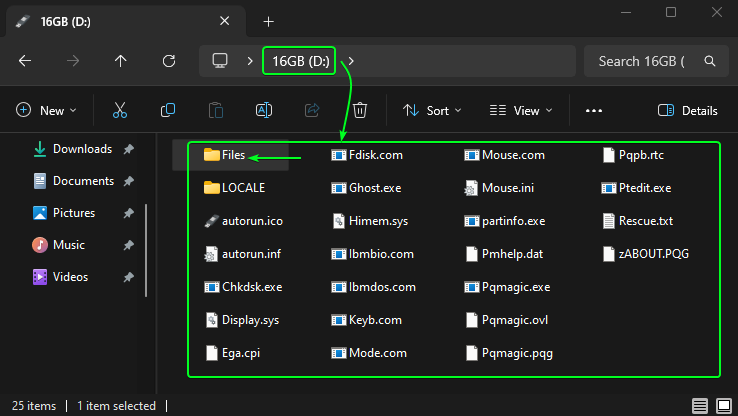Open Music in the sidebar
738x416 pixels.
point(69,245)
